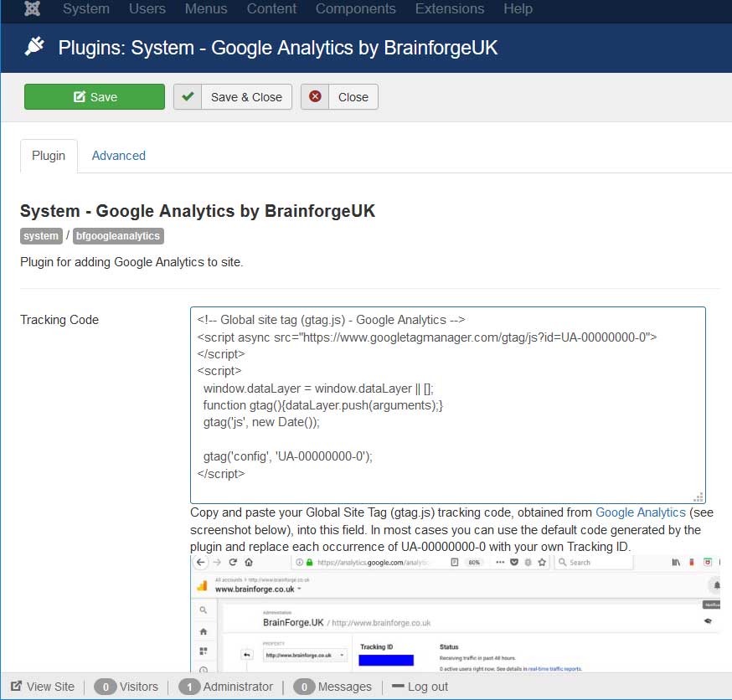Click Log out in the status bar

click(x=420, y=687)
